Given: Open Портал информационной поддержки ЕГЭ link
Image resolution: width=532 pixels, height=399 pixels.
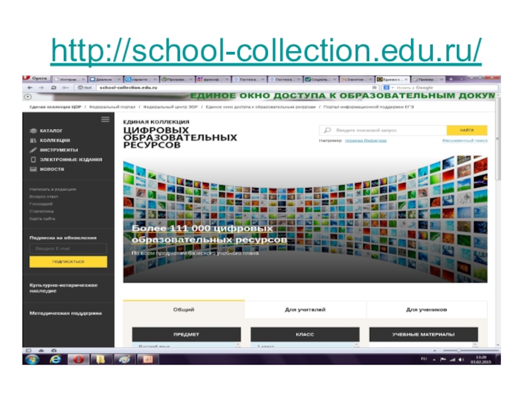Looking at the screenshot, I should click(368, 107).
